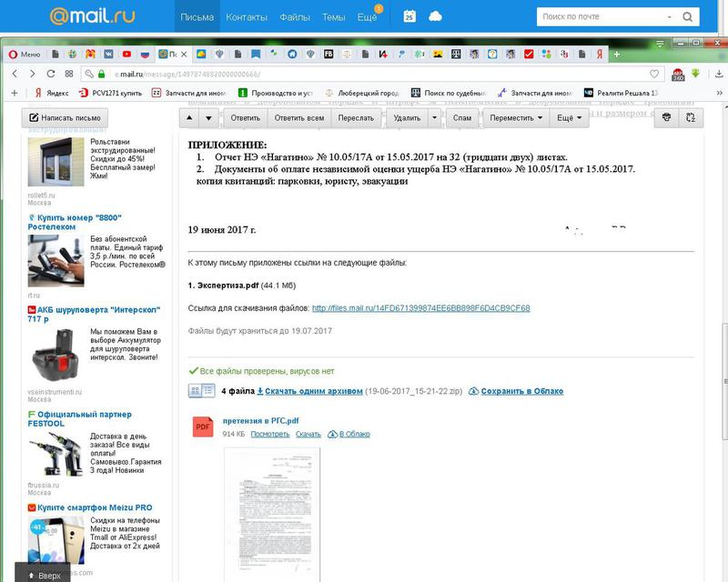Open the PCV1271 купить bookmark

point(110,93)
